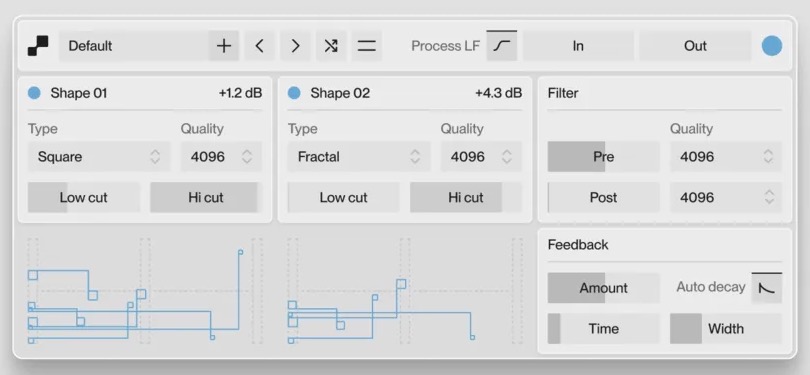This screenshot has height=375, width=810.
Task: Adjust Shape 01 Hi cut slider
Action: (x=206, y=197)
